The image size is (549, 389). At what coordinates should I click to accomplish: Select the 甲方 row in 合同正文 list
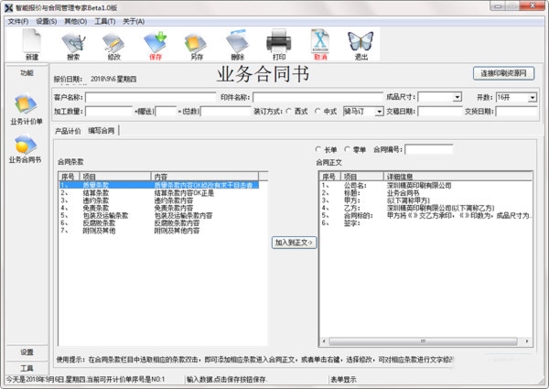(x=426, y=200)
